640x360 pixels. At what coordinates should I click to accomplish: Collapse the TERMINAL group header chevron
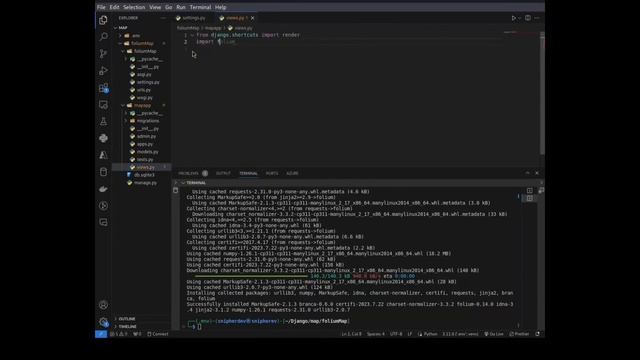click(x=183, y=183)
